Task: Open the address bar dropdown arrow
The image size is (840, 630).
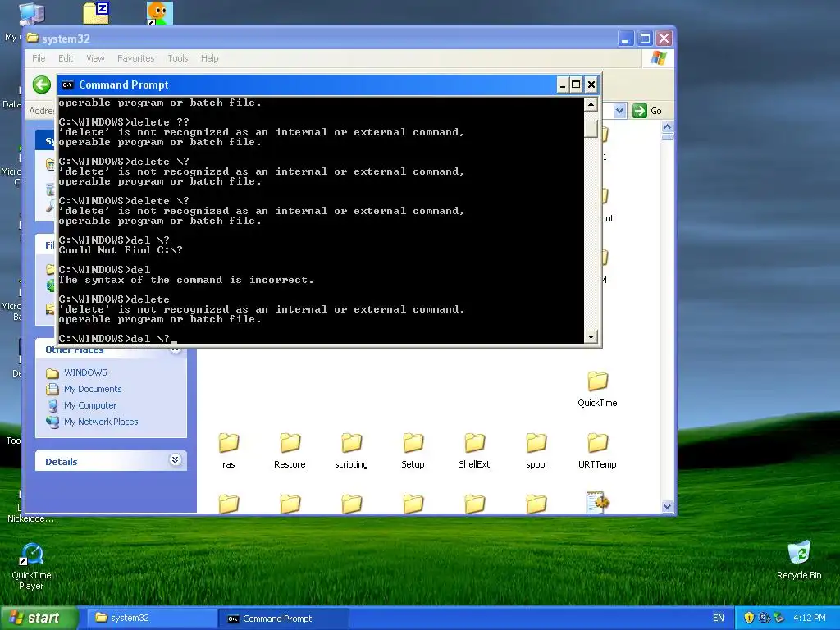Action: [619, 111]
